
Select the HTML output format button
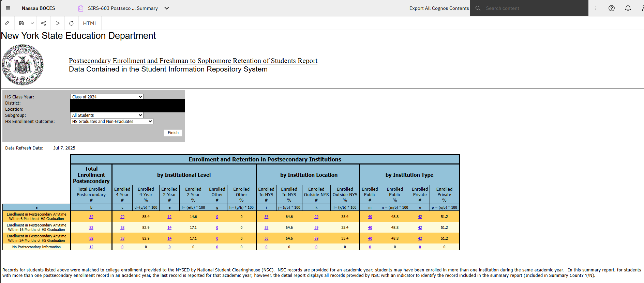tap(90, 23)
